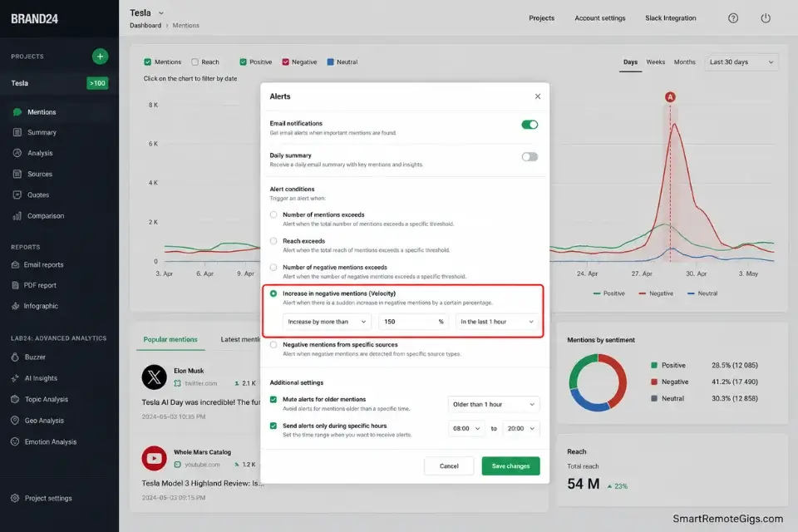Click the green add project plus icon
This screenshot has width=798, height=532.
[x=100, y=57]
